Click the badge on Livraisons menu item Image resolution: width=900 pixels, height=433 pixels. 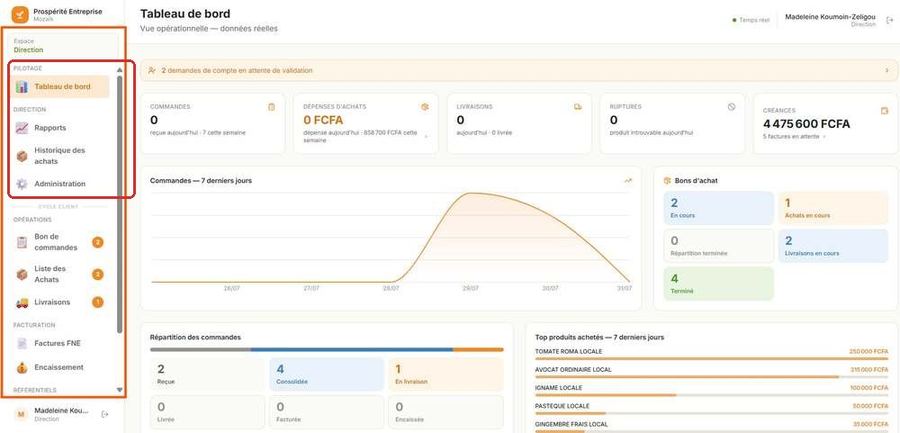coord(98,302)
